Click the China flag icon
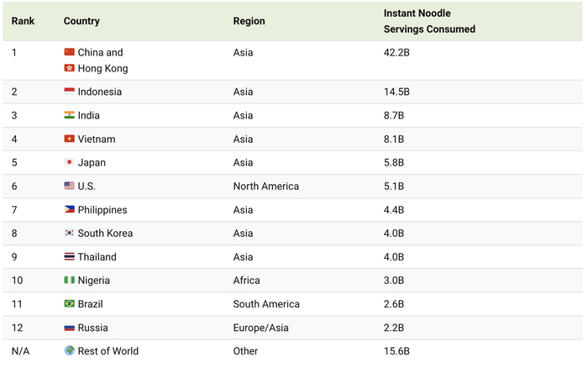This screenshot has width=588, height=368. [x=69, y=52]
